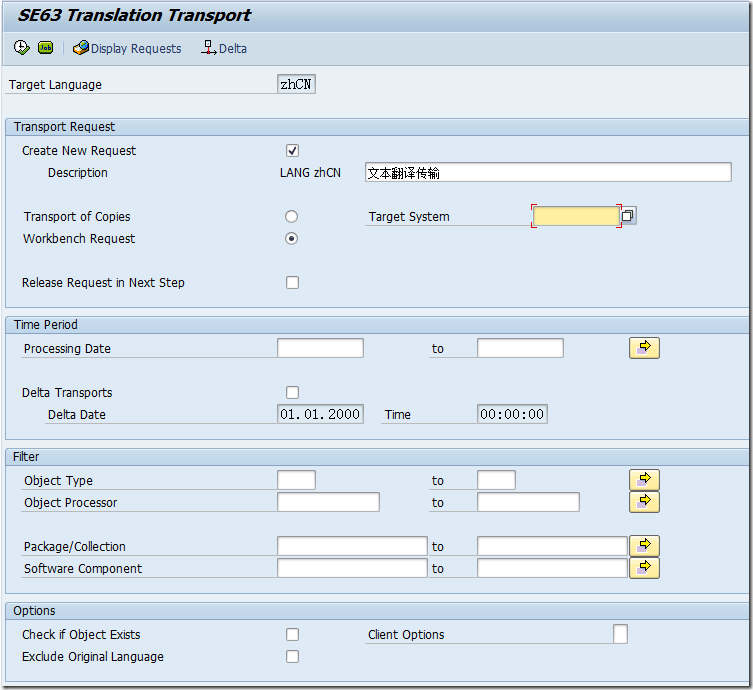
Task: Open multiple selection for Object Processor
Action: point(644,502)
